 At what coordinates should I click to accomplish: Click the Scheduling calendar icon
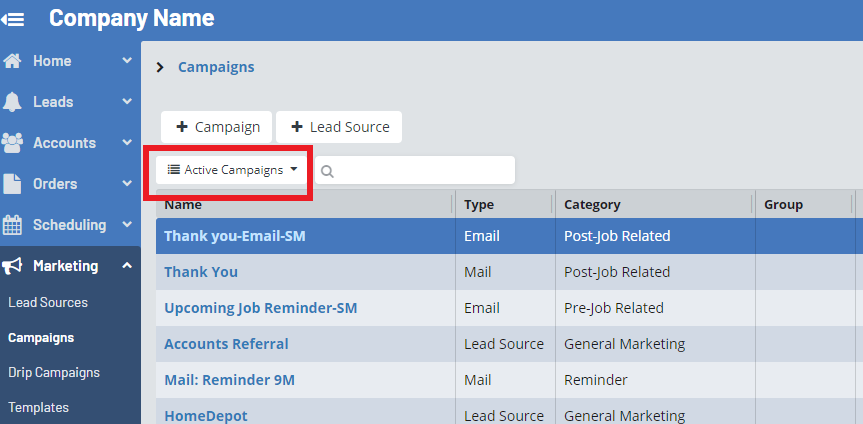click(x=13, y=225)
